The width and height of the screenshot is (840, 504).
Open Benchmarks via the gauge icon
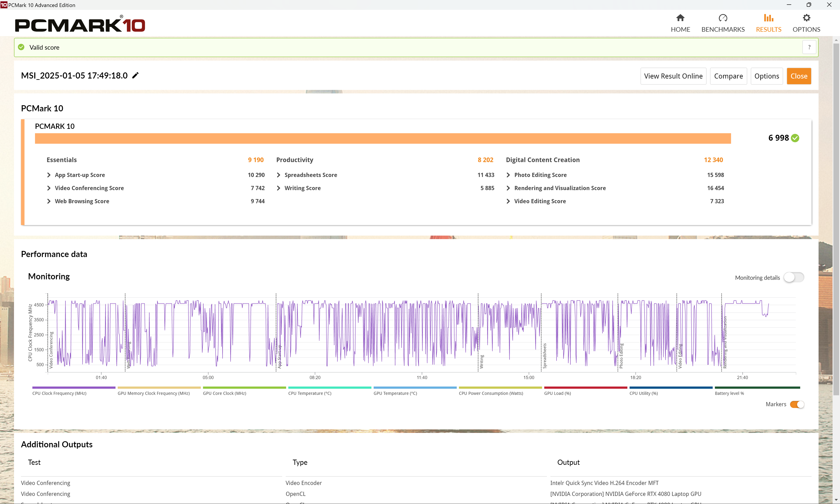(x=723, y=18)
